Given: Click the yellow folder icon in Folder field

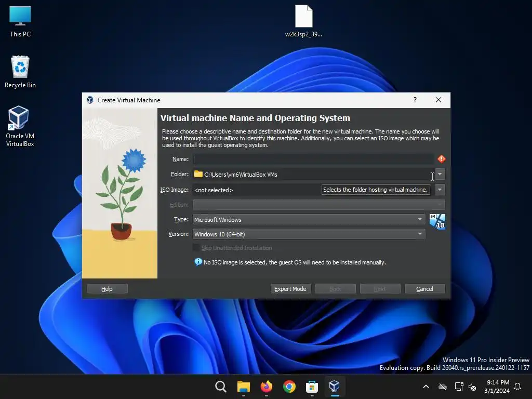Looking at the screenshot, I should pyautogui.click(x=198, y=174).
